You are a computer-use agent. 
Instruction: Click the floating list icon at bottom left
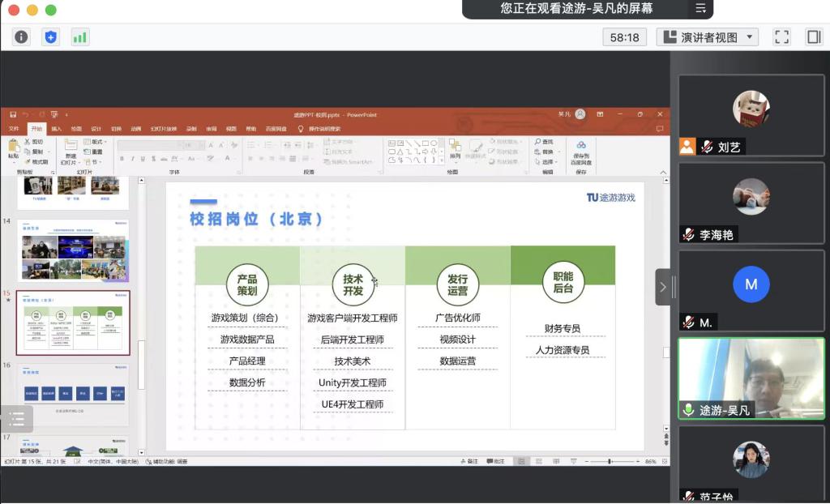[x=16, y=419]
